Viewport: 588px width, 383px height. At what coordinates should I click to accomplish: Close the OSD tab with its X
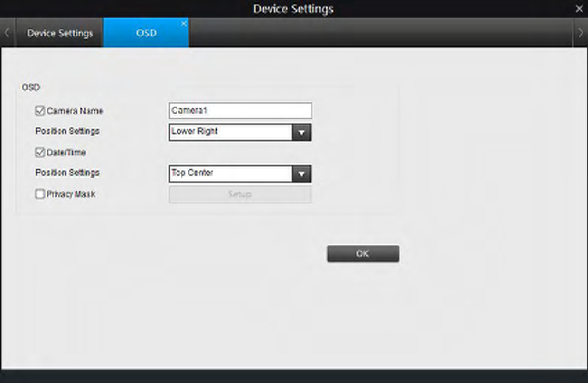[184, 23]
